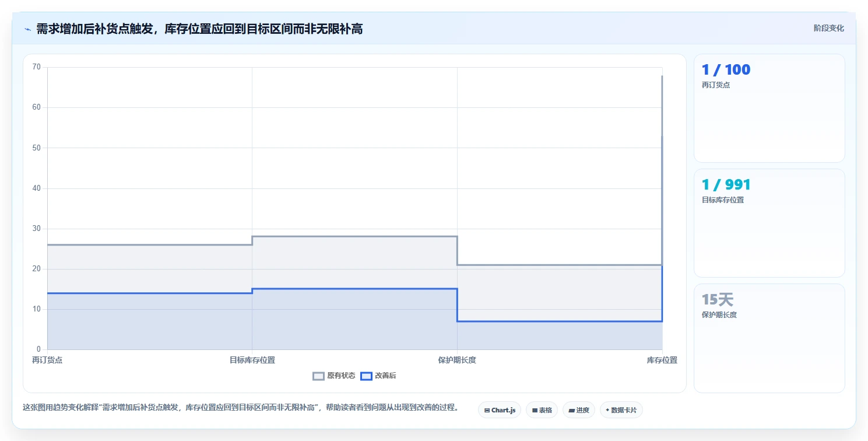Screen dimensions: 868x441
Task: Click the 表格 chip icon
Action: [x=535, y=411]
